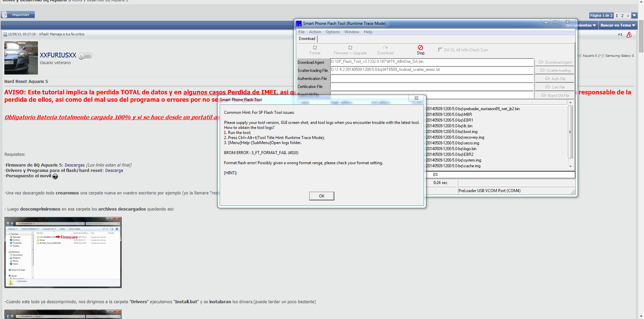
Task: Enable DA DL All With Check Sum
Action: (x=440, y=50)
